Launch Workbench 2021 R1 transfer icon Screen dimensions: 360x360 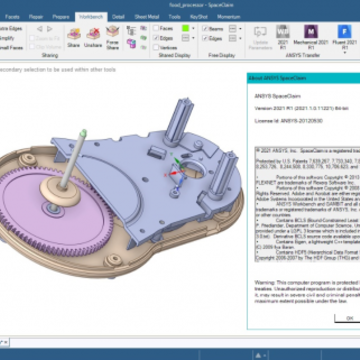(x=282, y=32)
